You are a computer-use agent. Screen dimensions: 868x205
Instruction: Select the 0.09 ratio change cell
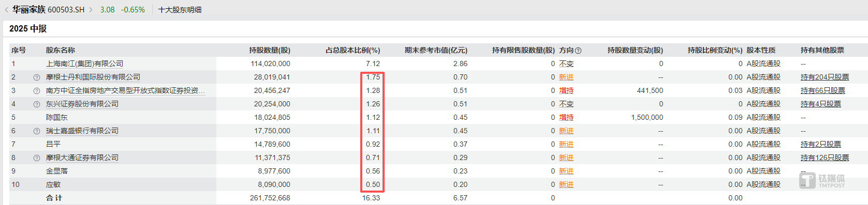735,117
